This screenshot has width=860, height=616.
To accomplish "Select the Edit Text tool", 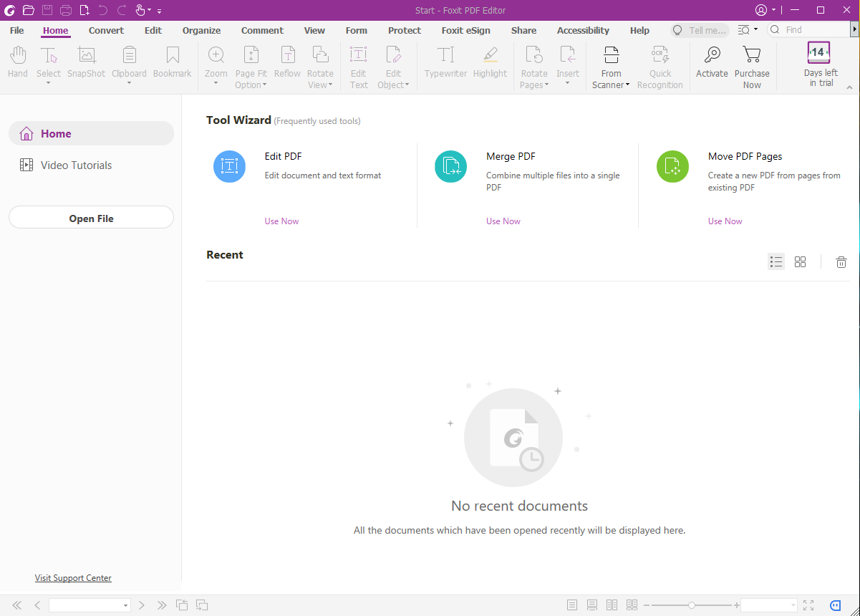I will tap(359, 68).
